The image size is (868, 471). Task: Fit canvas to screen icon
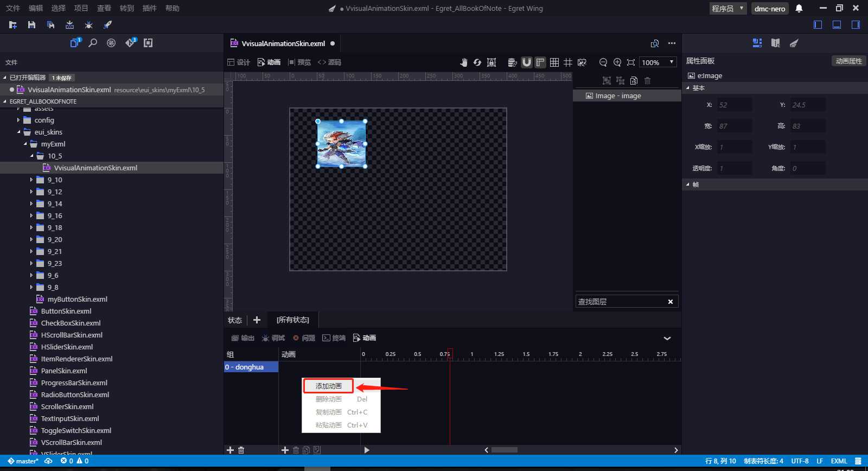pos(631,62)
